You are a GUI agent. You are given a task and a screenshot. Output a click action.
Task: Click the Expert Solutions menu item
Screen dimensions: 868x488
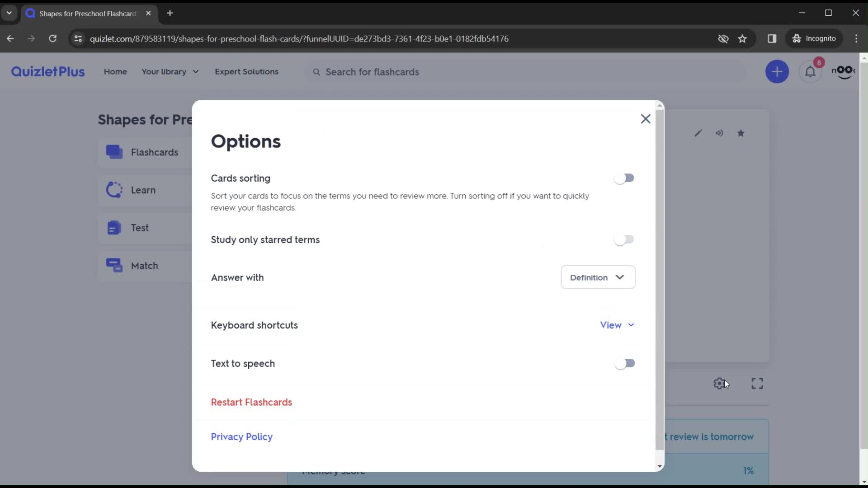(247, 71)
